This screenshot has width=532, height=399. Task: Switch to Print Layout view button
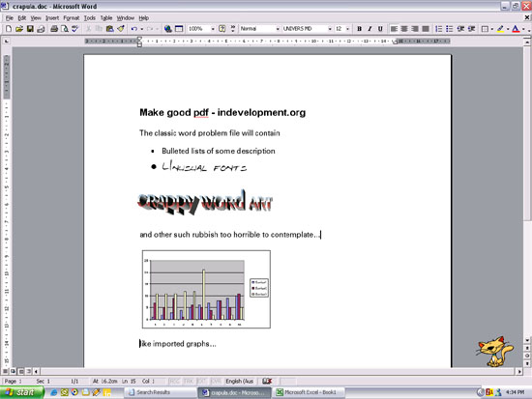[21, 371]
